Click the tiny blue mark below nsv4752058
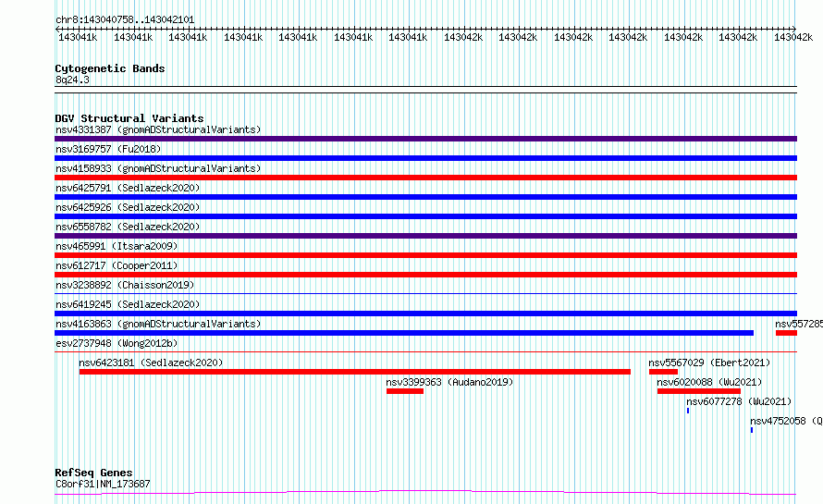The width and height of the screenshot is (823, 504). (752, 430)
